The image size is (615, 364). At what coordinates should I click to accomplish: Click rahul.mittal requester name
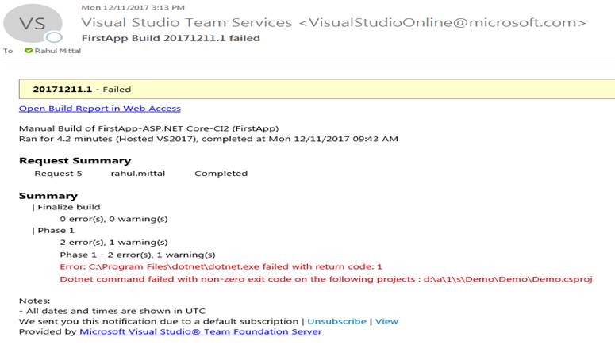click(x=137, y=174)
